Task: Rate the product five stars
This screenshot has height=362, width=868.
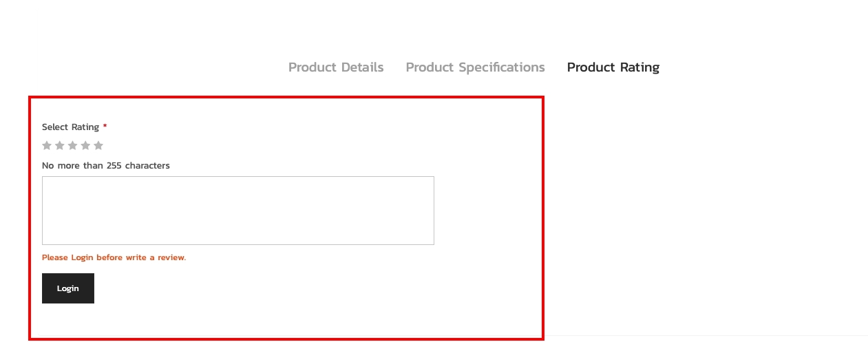Action: 98,145
